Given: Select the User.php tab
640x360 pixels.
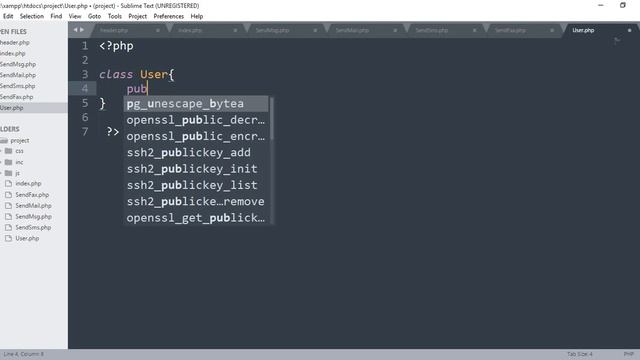Looking at the screenshot, I should click(600, 30).
